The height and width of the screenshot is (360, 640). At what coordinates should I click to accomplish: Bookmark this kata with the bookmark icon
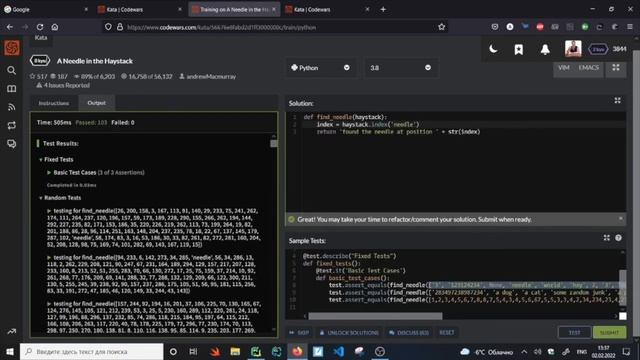point(519,49)
